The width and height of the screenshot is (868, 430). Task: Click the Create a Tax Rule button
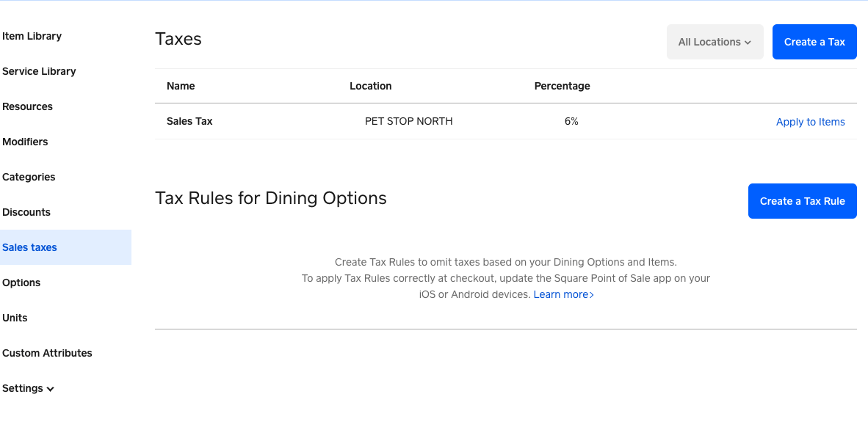click(802, 201)
